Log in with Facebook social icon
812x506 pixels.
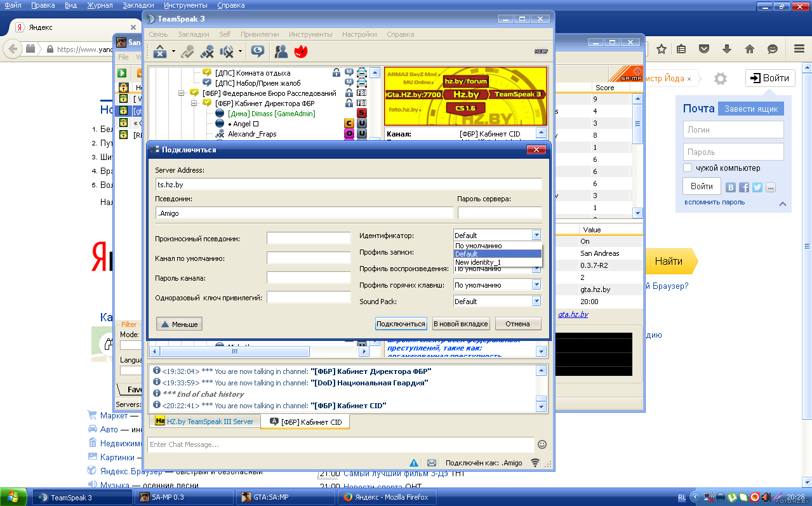(744, 187)
